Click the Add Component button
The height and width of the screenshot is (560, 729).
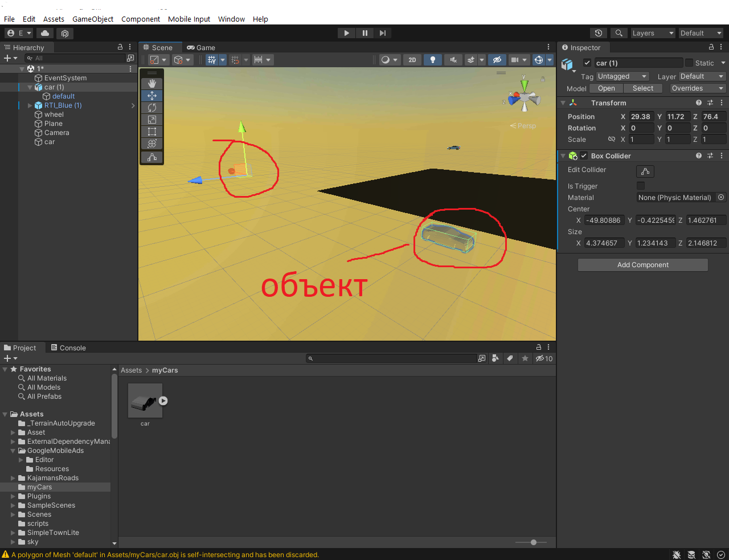(643, 265)
